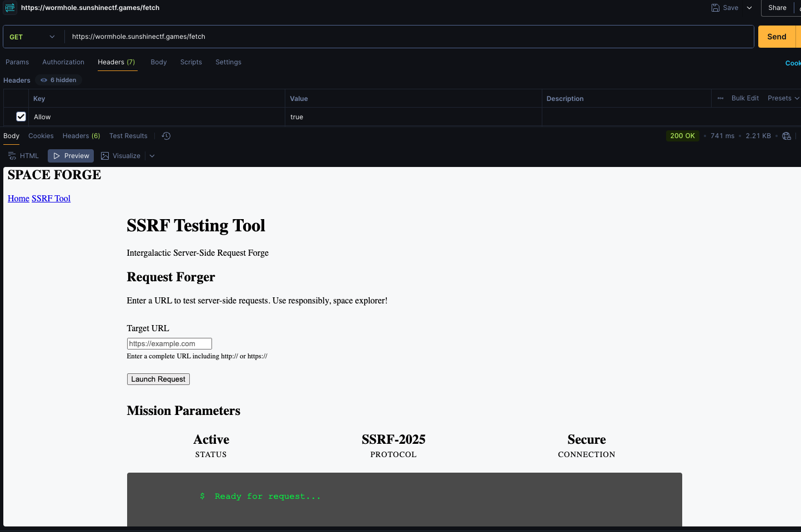The image size is (801, 532).
Task: Click the Launch Request button
Action: (x=158, y=379)
